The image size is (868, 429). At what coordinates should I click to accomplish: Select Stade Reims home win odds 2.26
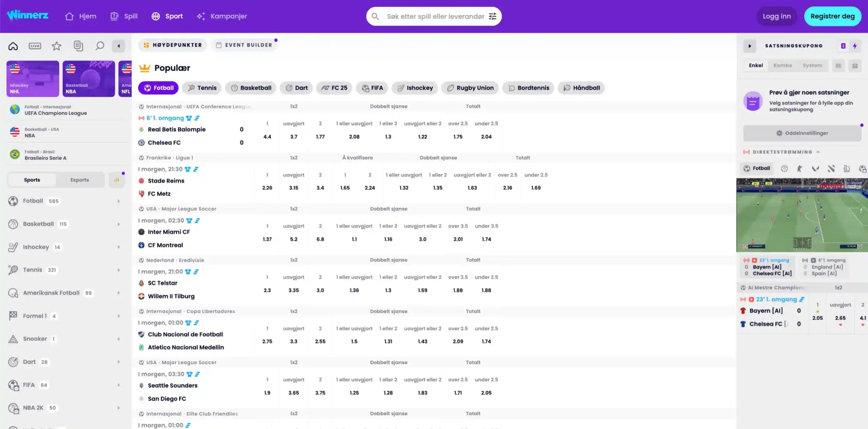coord(267,188)
